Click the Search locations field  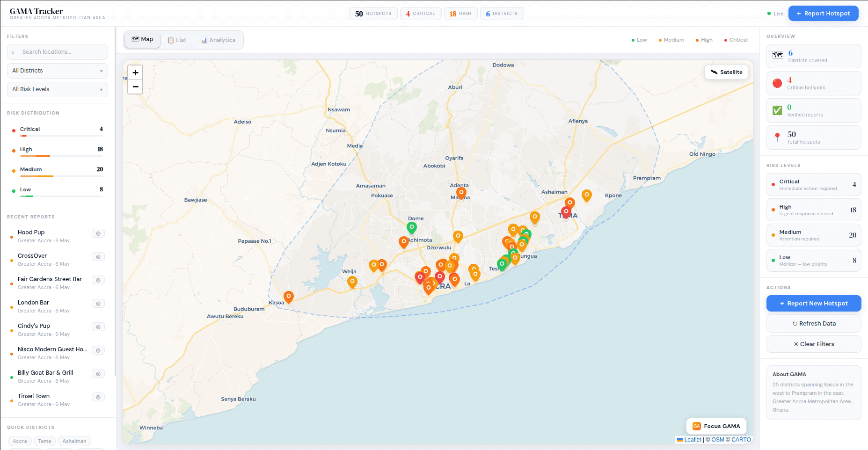(58, 52)
